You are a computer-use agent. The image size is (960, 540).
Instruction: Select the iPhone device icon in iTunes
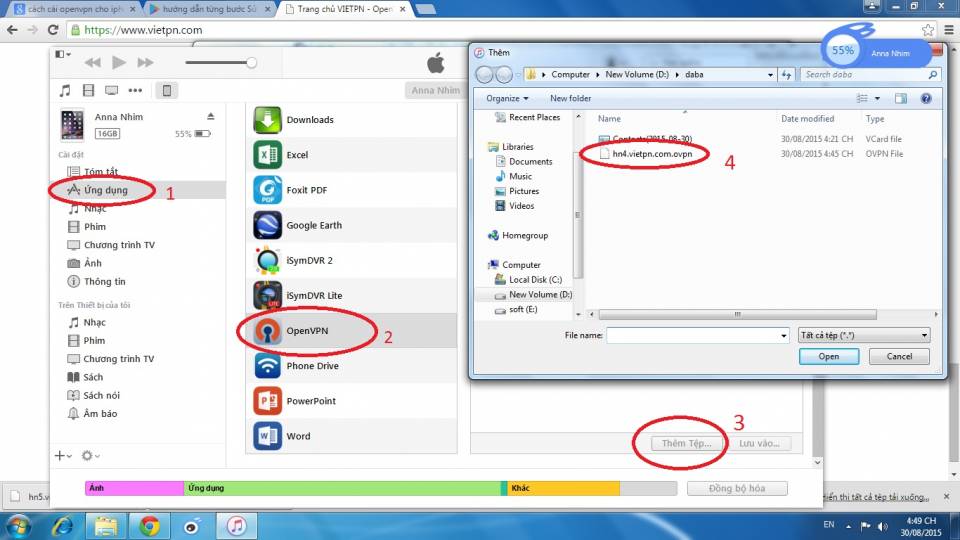coord(167,91)
